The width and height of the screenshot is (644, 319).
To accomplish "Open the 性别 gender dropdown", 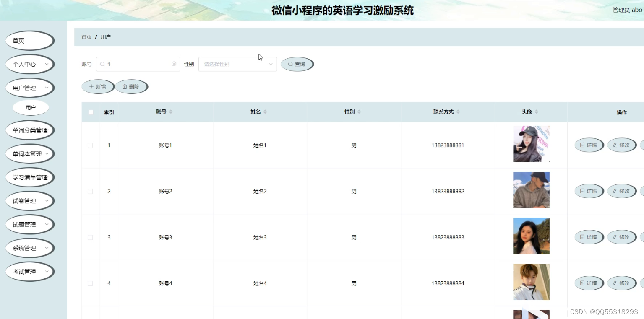I will tap(237, 64).
